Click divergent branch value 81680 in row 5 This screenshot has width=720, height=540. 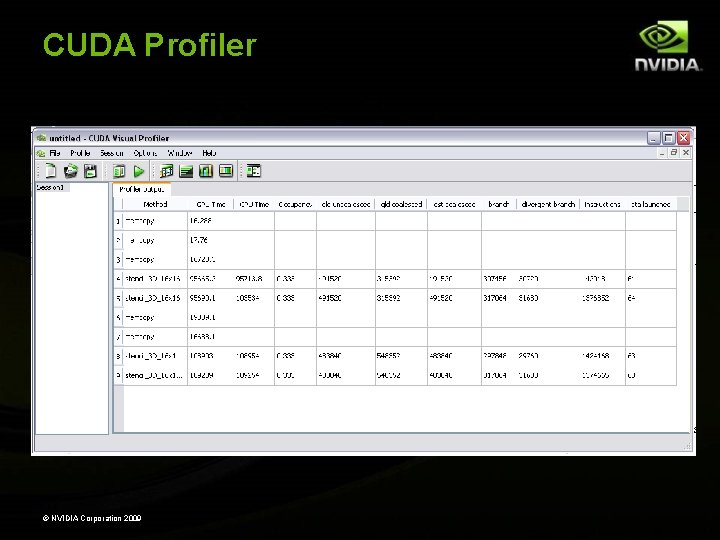pyautogui.click(x=528, y=298)
